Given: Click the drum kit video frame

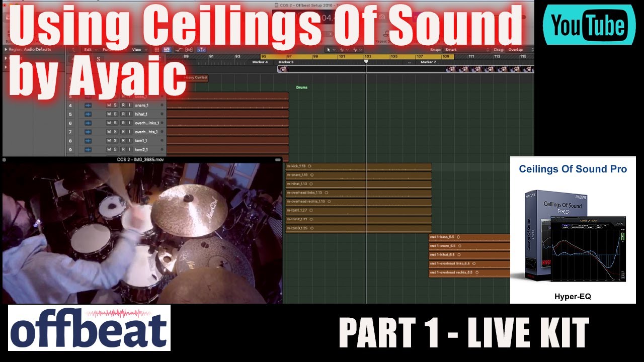Looking at the screenshot, I should pyautogui.click(x=142, y=233).
